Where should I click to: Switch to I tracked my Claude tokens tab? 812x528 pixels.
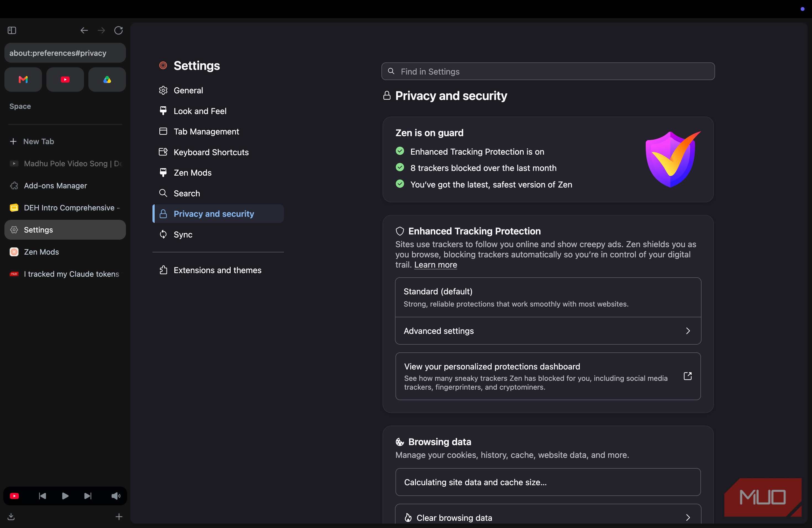(65, 274)
